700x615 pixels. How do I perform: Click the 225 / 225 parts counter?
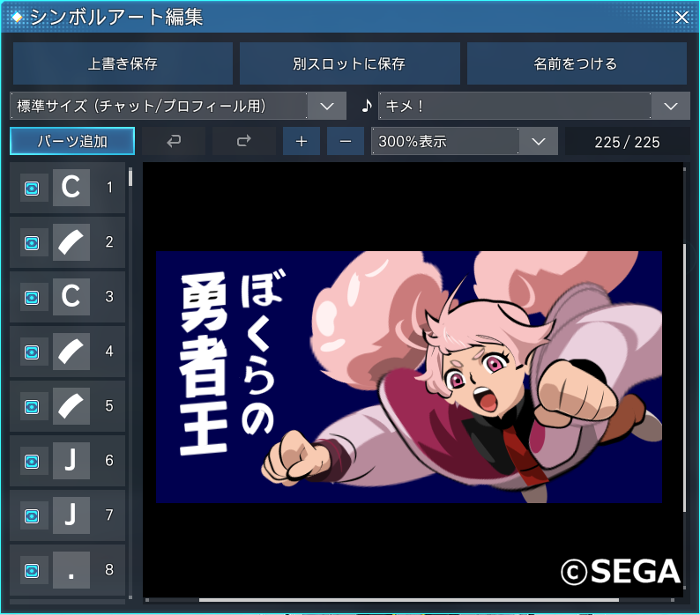coord(627,142)
